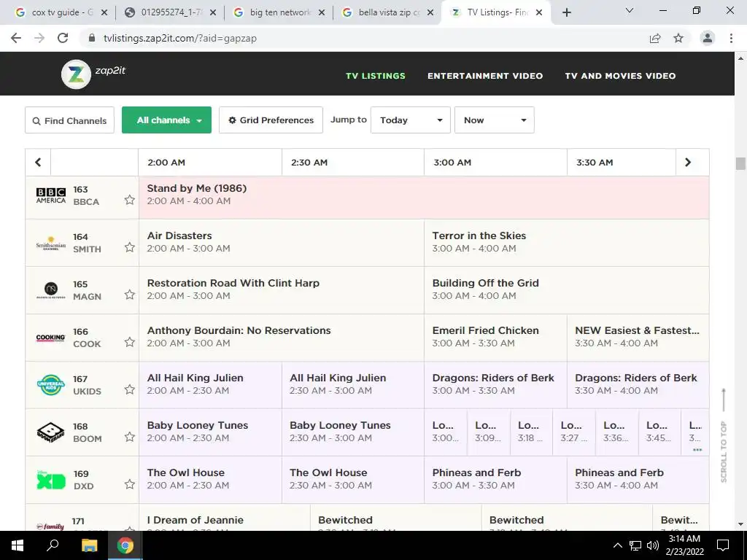The image size is (747, 560).
Task: Open the Windows Start menu
Action: [18, 545]
